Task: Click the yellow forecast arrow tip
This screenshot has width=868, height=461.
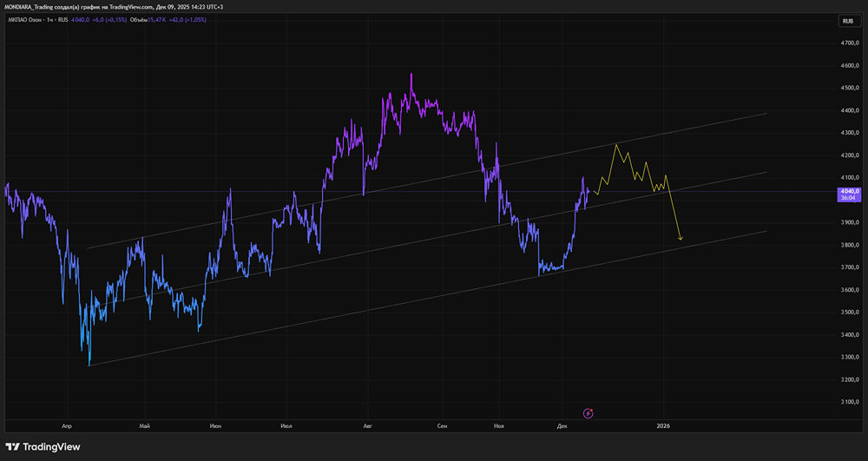Action: click(x=681, y=239)
